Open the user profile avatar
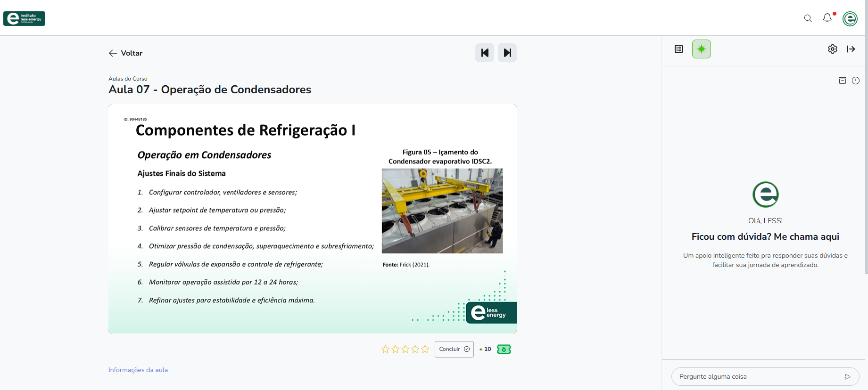Image resolution: width=868 pixels, height=390 pixels. [x=850, y=19]
